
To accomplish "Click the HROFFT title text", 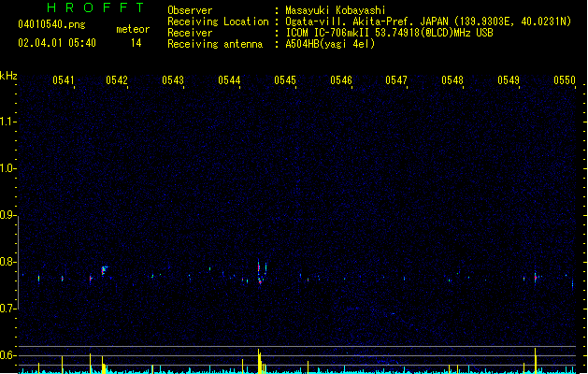I will click(x=96, y=7).
